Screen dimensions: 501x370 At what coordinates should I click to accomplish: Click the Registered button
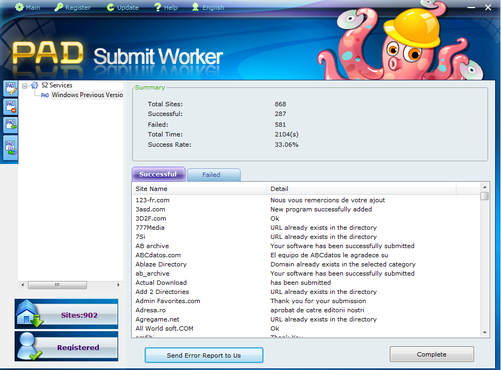pos(66,346)
